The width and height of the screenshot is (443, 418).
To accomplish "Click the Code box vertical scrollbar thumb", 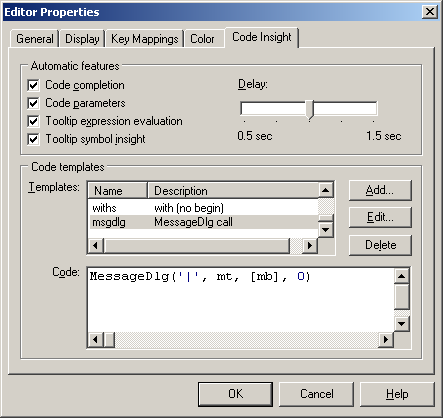I will click(402, 296).
